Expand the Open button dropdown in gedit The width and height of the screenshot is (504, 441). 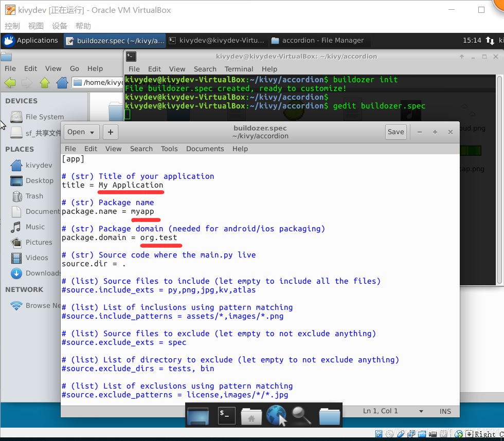point(92,132)
